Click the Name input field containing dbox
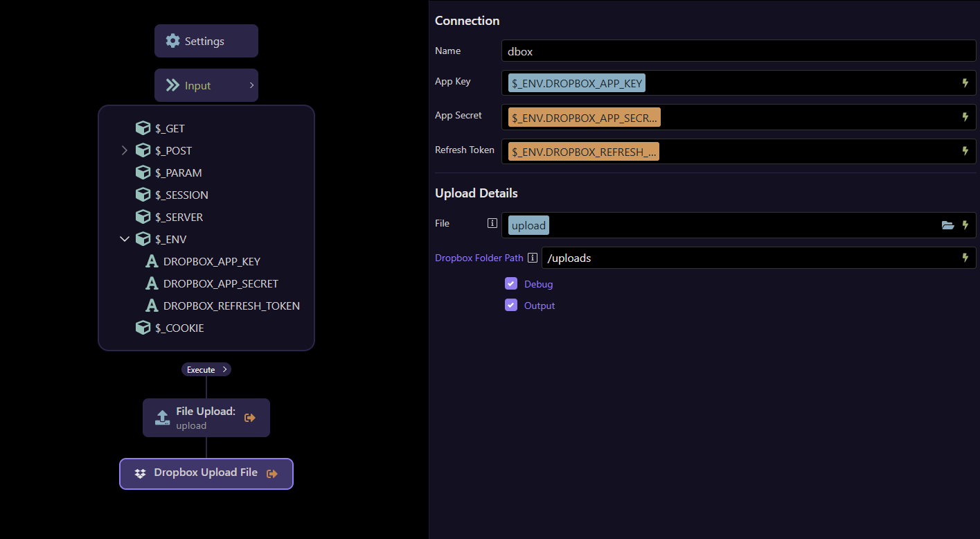The width and height of the screenshot is (980, 539). point(738,51)
